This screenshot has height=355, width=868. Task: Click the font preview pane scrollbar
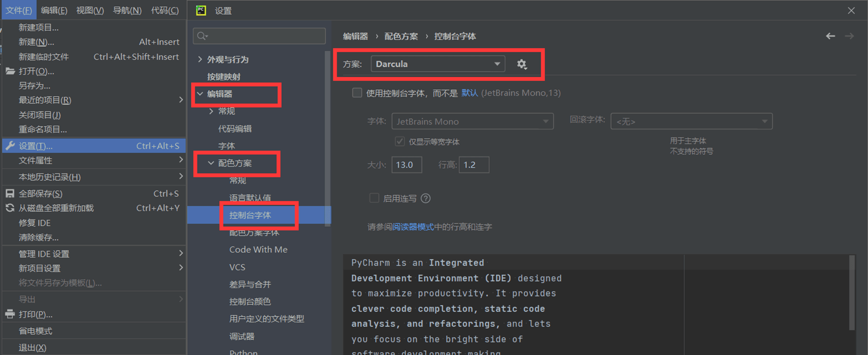click(x=852, y=293)
